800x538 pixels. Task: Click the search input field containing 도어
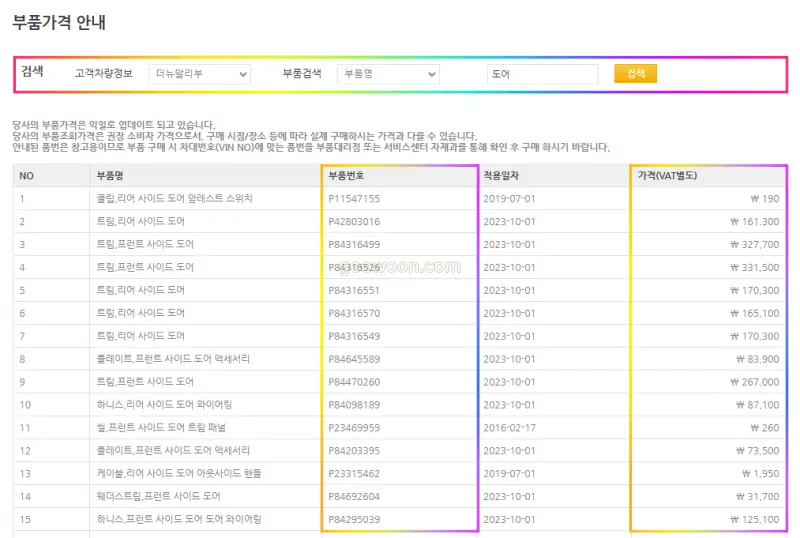click(542, 74)
